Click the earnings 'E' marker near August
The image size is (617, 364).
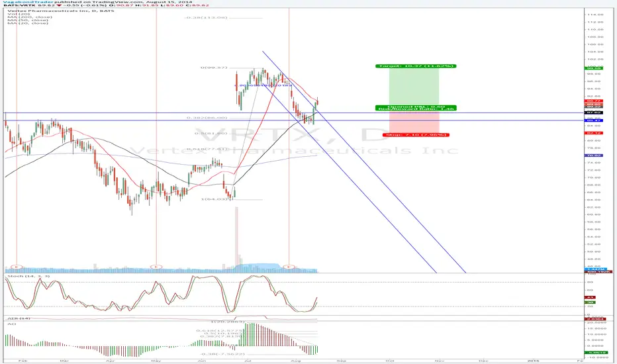pyautogui.click(x=289, y=267)
